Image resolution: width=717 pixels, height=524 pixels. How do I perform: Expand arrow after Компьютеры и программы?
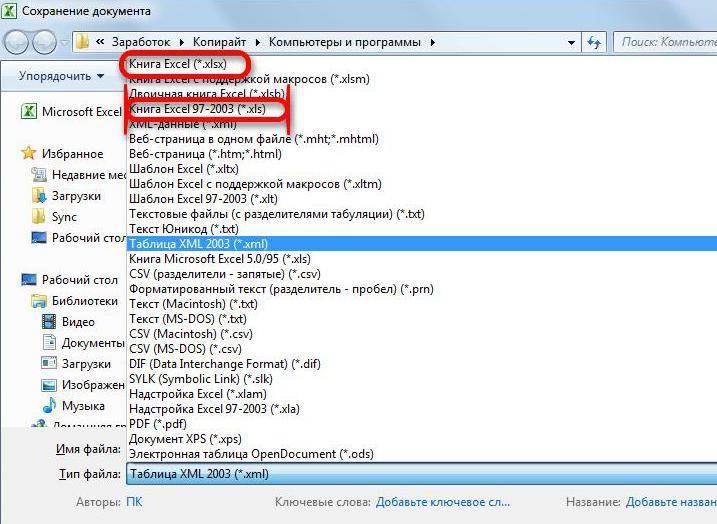coord(432,43)
